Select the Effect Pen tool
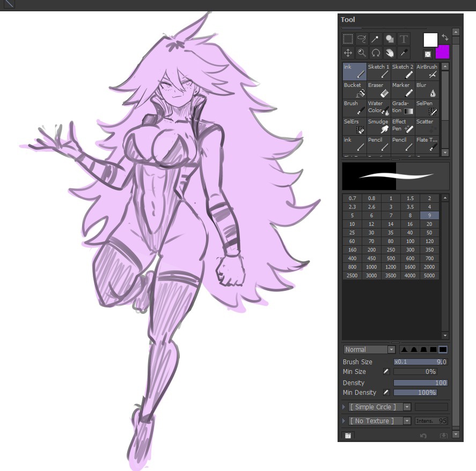 tap(403, 126)
